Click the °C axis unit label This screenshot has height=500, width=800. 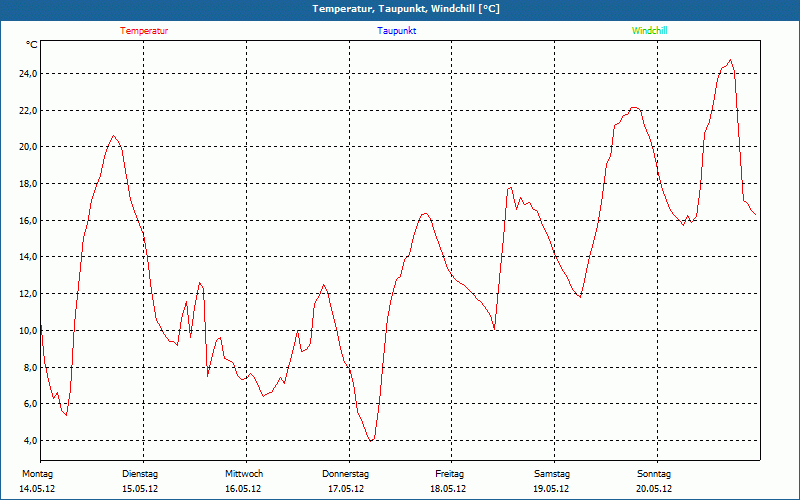click(x=32, y=45)
